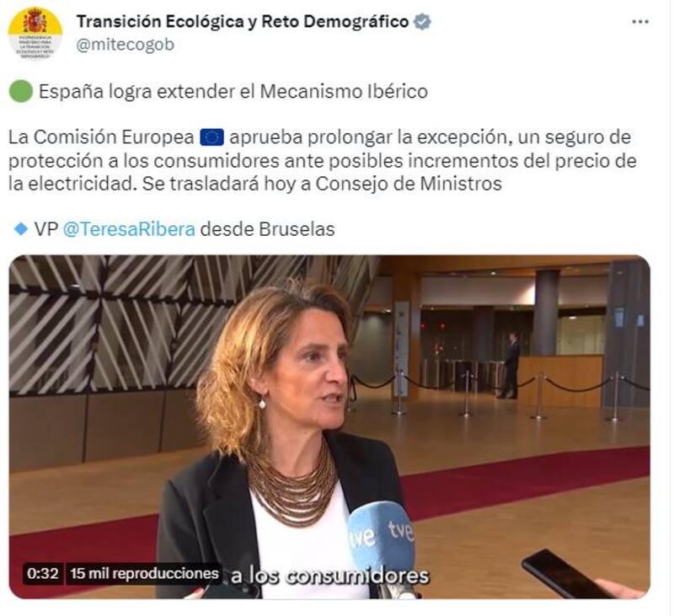Click account name Transición Ecológica y Reto Demográfico
The width and height of the screenshot is (674, 616).
coord(243,22)
